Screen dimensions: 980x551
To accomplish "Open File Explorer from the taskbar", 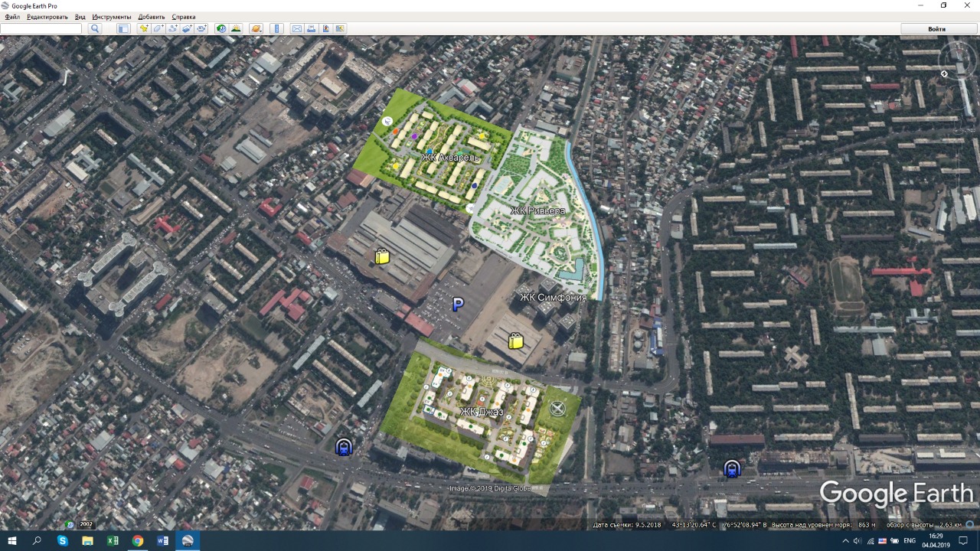I will [87, 540].
